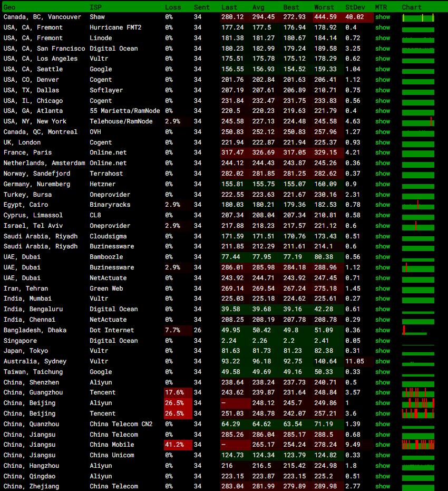
Task: Click show for Linode Fremont row
Action: tap(383, 38)
